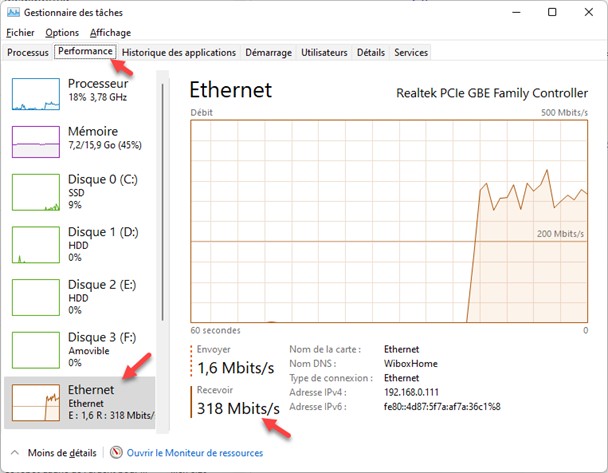This screenshot has width=608, height=473.
Task: Click the Task Manager title bar icon
Action: 13,11
